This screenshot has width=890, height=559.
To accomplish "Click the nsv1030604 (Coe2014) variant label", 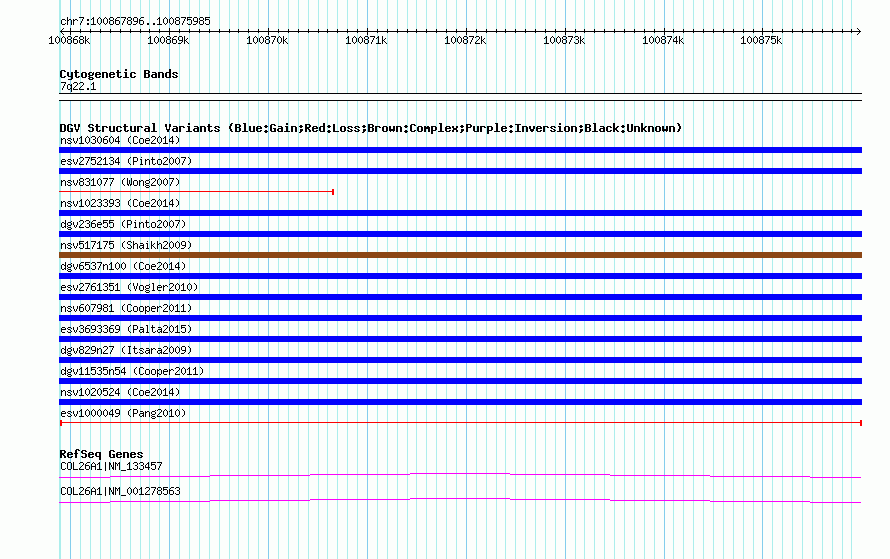I will coord(120,140).
